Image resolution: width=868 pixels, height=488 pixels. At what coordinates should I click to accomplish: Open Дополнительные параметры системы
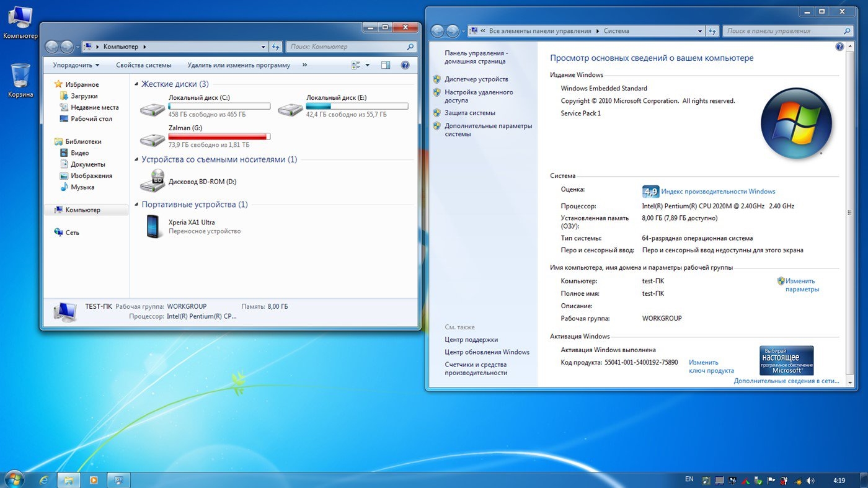(488, 130)
